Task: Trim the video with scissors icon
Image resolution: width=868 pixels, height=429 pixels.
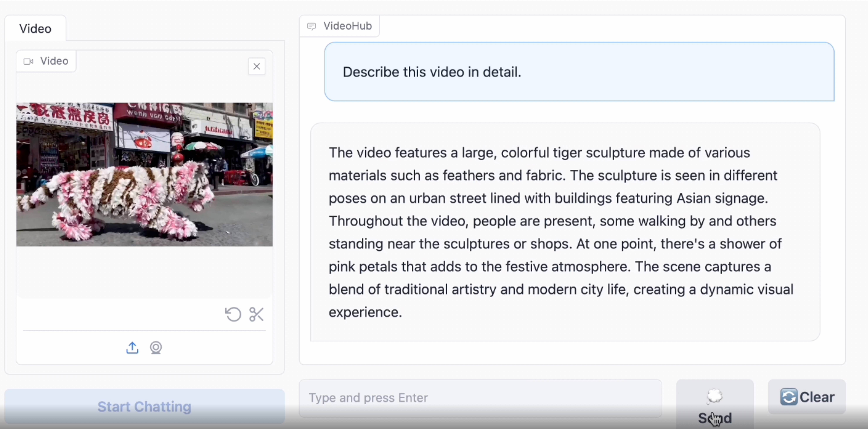Action: 256,314
